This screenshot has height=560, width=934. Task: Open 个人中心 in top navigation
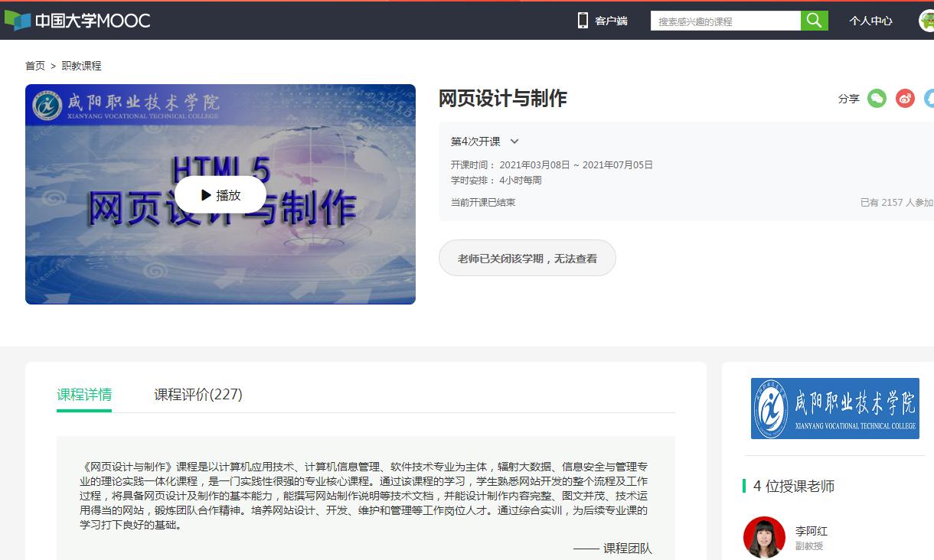(x=870, y=21)
